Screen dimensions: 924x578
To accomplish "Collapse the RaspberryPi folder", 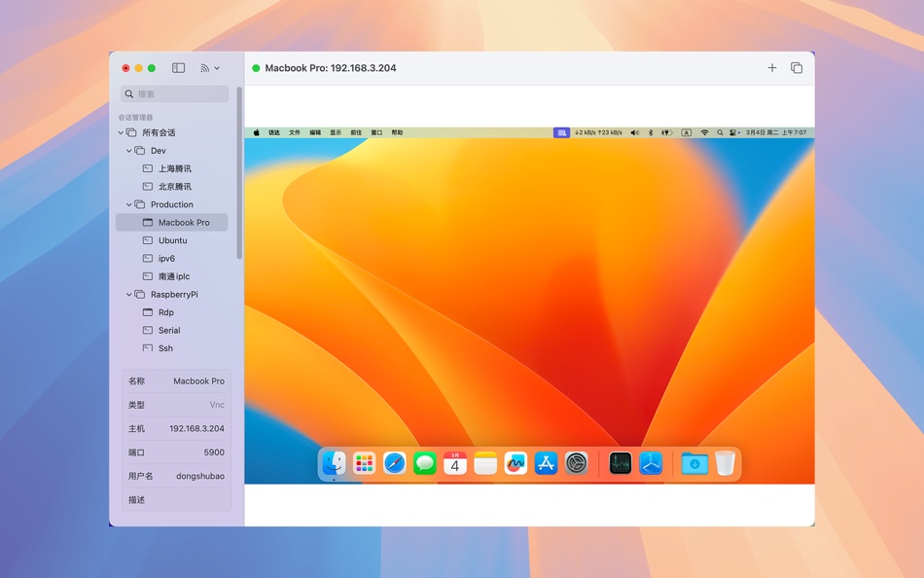I will coord(129,294).
